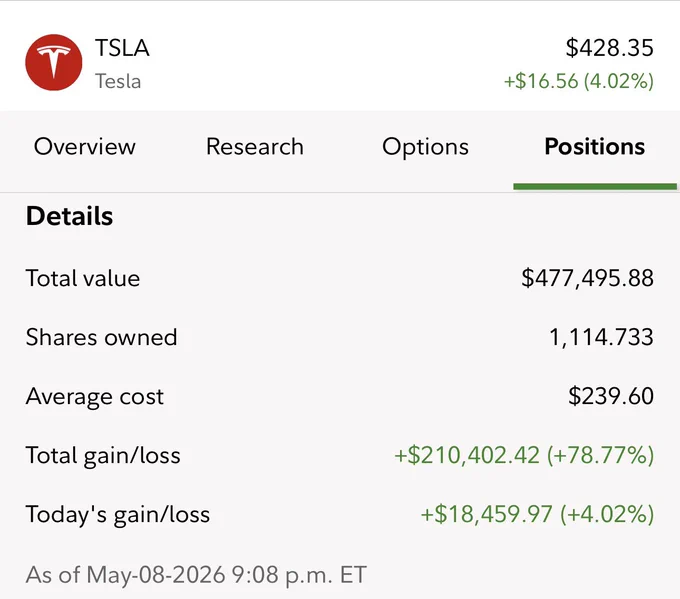This screenshot has width=680, height=599.
Task: Click the $239.60 average cost value
Action: pos(611,396)
